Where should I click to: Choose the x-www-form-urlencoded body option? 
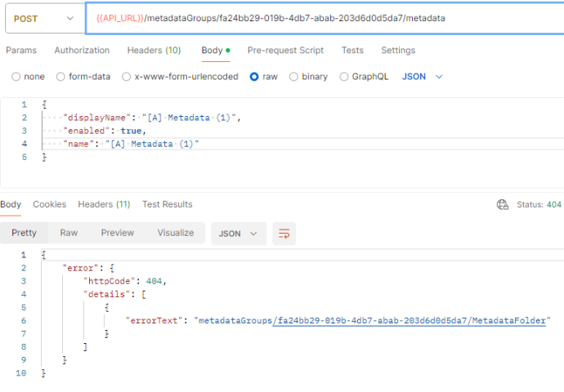pyautogui.click(x=127, y=77)
